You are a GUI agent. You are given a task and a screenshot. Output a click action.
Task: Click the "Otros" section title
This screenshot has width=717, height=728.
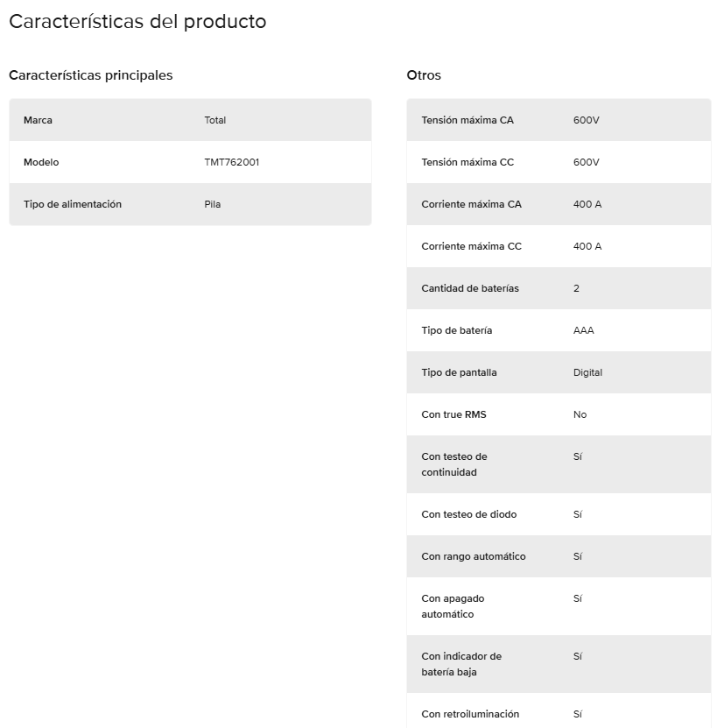click(424, 75)
